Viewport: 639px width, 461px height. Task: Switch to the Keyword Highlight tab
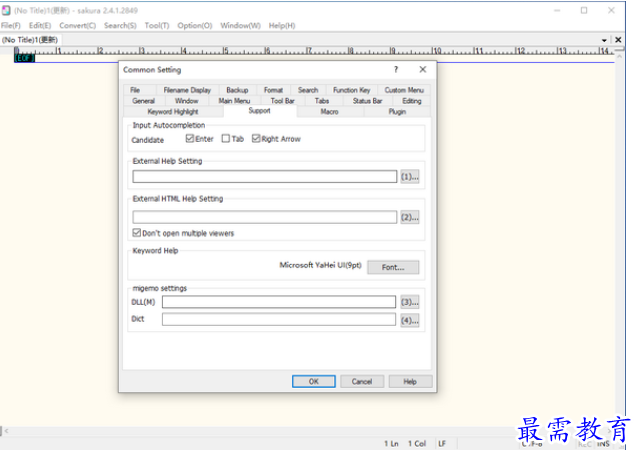tap(173, 112)
